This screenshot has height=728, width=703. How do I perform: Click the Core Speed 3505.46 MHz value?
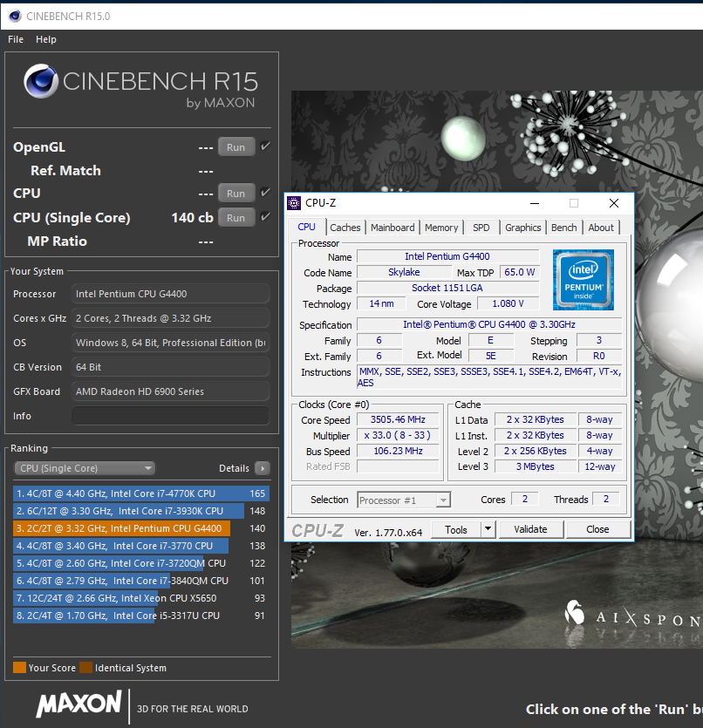(398, 419)
